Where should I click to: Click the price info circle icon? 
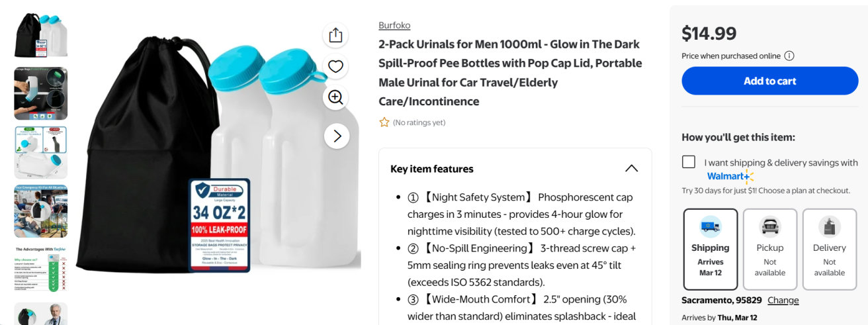[x=789, y=56]
